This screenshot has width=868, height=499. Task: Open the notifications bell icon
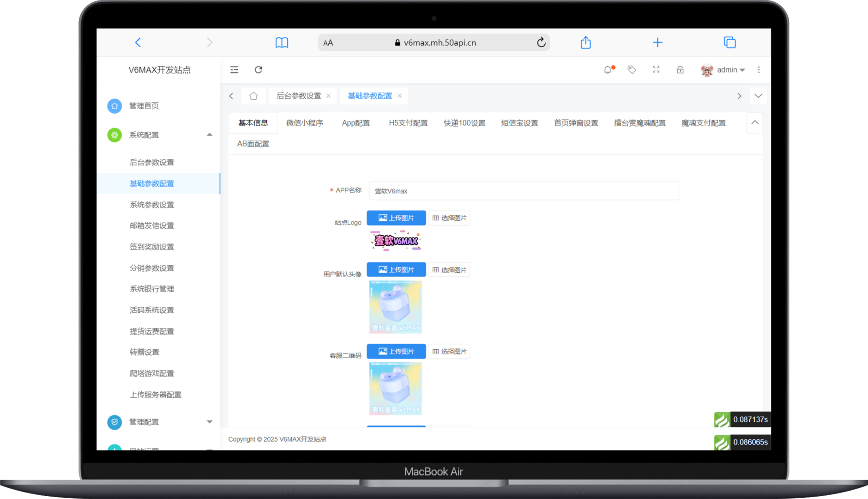[607, 70]
